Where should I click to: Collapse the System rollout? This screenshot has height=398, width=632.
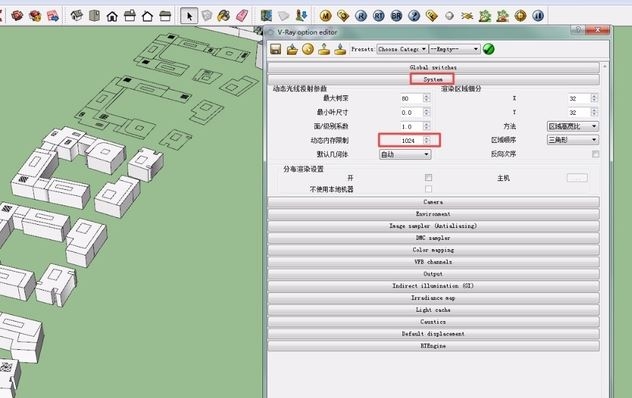tap(433, 79)
